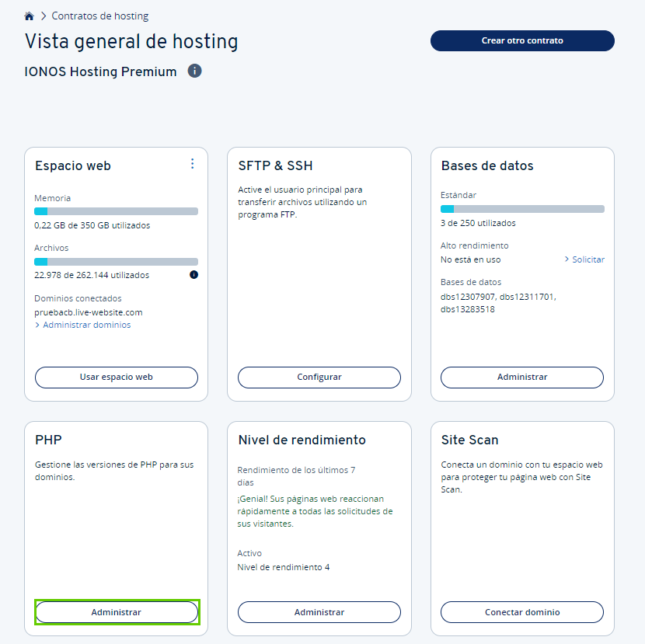Click the home icon in breadcrumb

tap(30, 16)
